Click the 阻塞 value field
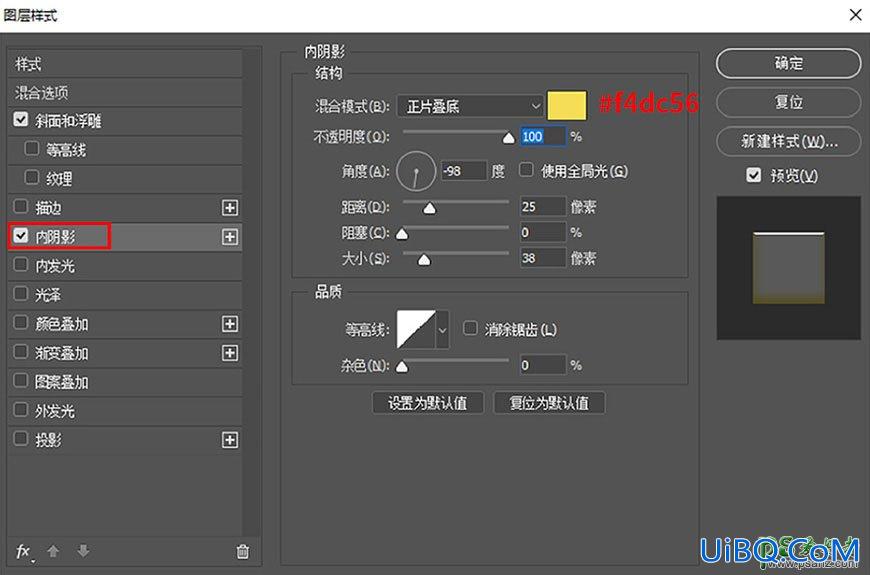Viewport: 870px width, 575px height. click(543, 232)
